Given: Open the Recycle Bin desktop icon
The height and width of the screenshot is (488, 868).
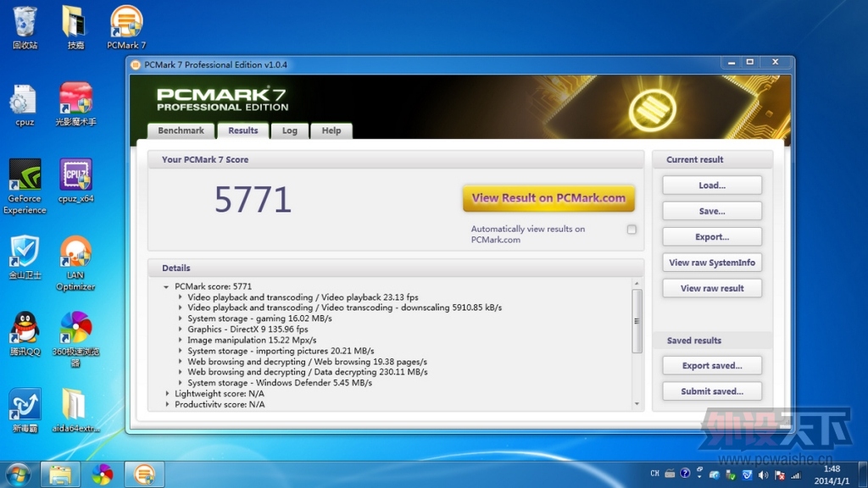Looking at the screenshot, I should pyautogui.click(x=25, y=28).
